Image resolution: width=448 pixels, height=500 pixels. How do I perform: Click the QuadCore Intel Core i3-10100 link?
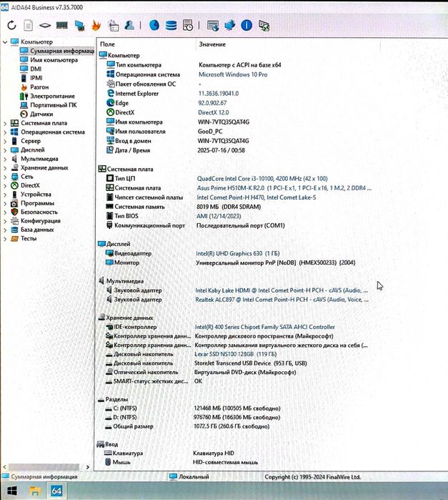point(262,179)
